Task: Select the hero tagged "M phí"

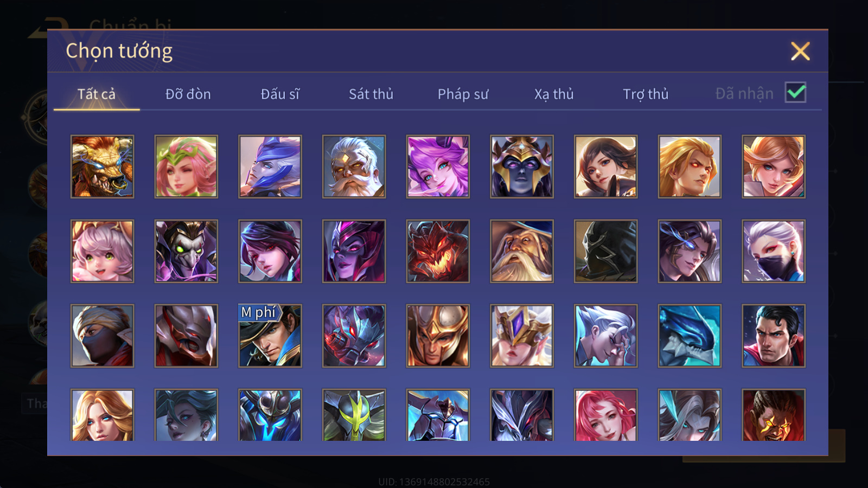Action: (x=270, y=336)
